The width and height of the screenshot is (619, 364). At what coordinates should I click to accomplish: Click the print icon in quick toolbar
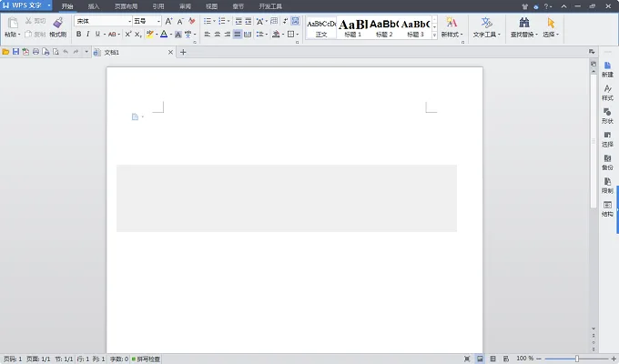click(x=36, y=52)
